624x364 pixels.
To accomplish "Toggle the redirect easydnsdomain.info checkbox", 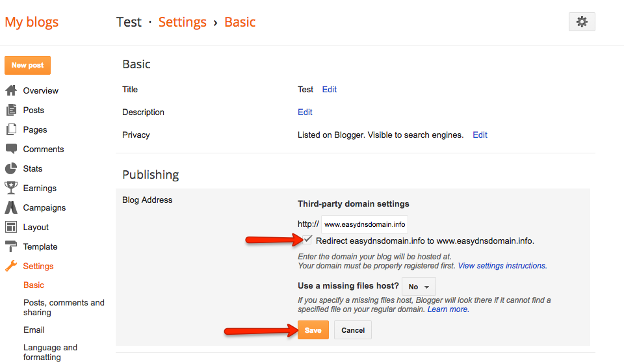I will click(x=307, y=239).
